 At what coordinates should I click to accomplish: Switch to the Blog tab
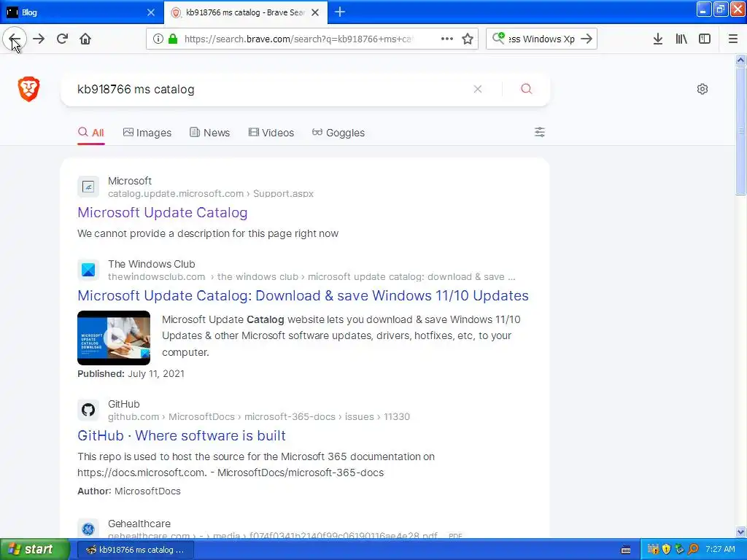click(x=81, y=12)
